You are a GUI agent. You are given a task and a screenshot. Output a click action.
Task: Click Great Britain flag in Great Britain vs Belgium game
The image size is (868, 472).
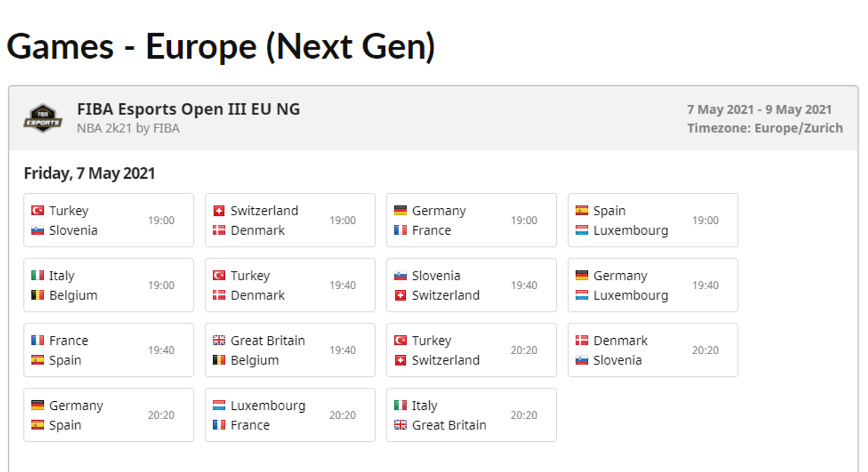(x=219, y=340)
